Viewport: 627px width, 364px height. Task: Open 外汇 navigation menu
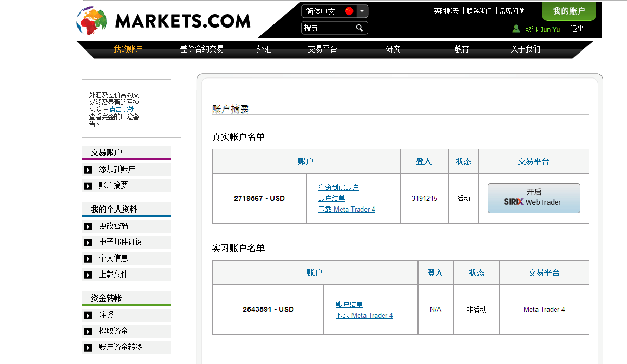[x=264, y=49]
